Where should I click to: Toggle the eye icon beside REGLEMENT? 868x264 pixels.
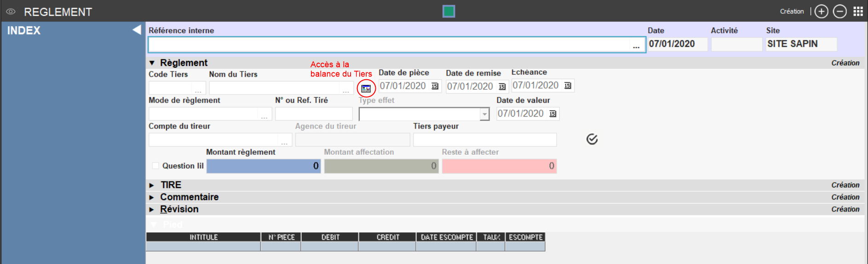pyautogui.click(x=11, y=12)
